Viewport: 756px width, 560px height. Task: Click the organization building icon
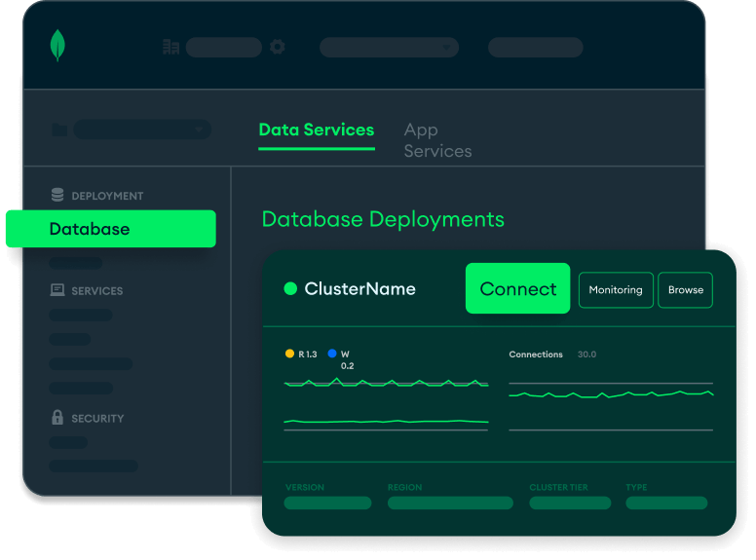tap(170, 47)
